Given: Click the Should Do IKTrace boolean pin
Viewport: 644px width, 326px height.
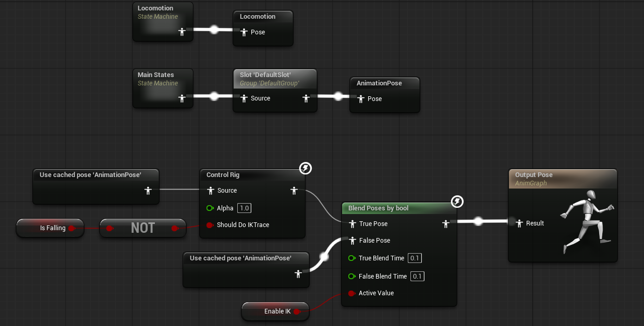Looking at the screenshot, I should click(x=210, y=225).
